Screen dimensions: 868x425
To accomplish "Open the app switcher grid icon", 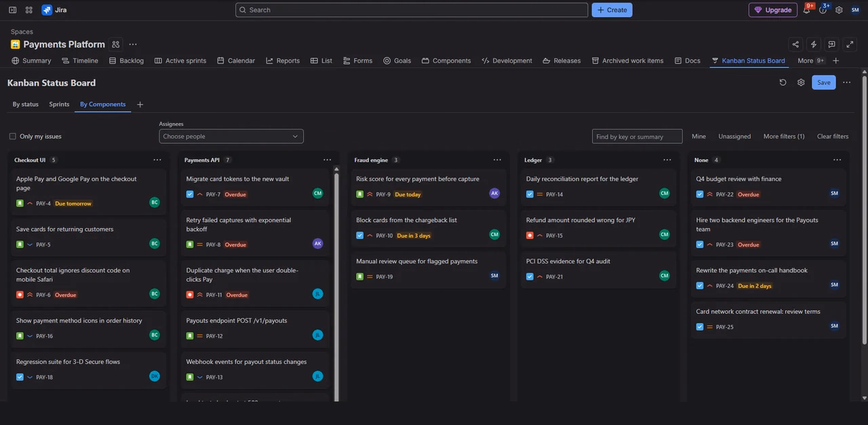I will tap(28, 10).
